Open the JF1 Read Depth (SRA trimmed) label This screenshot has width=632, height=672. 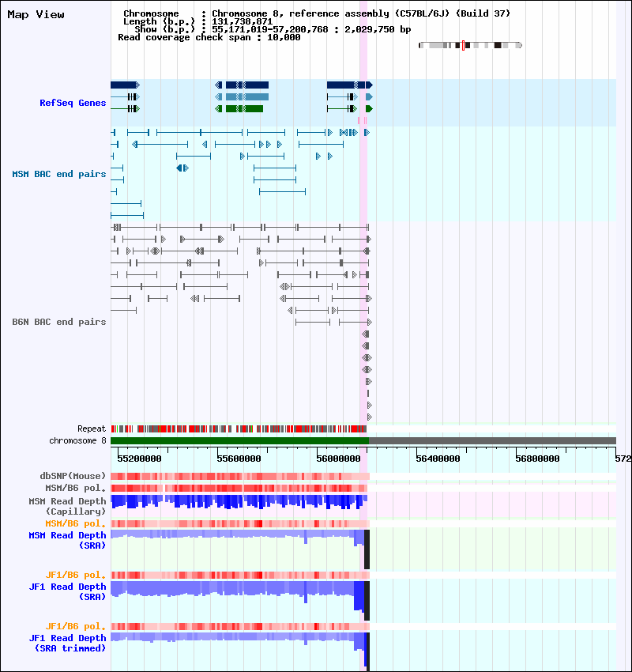tap(67, 644)
